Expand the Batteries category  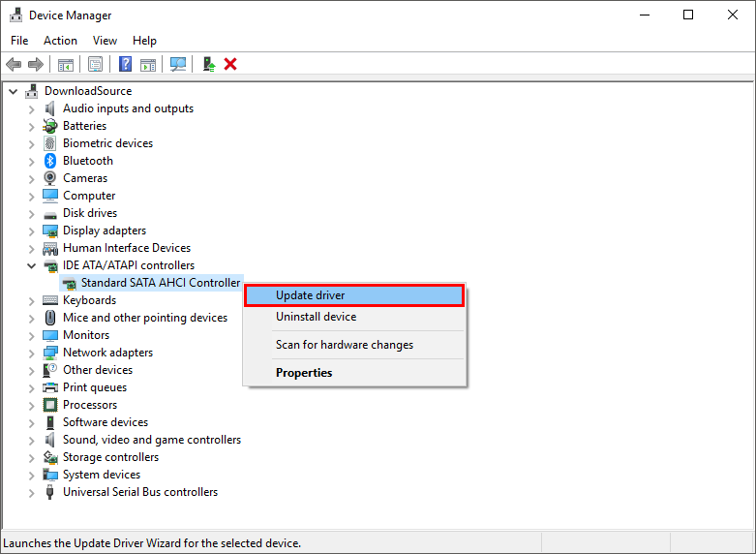(x=31, y=127)
